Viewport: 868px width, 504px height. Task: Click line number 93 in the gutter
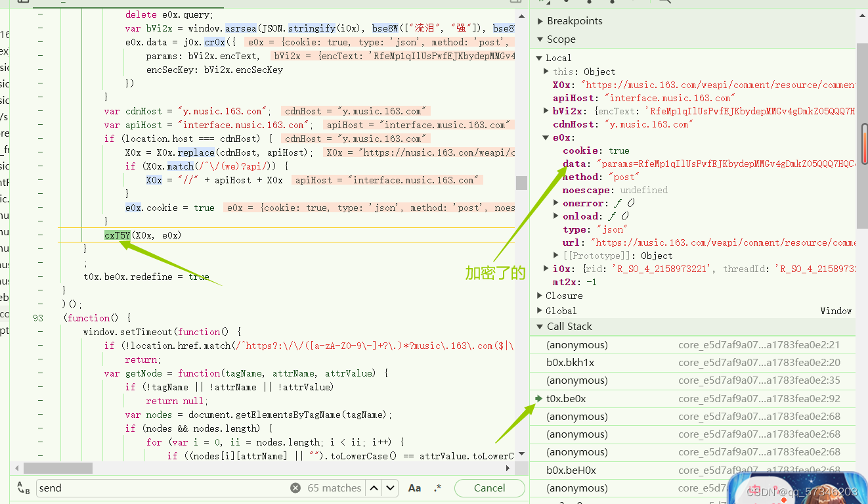point(37,318)
